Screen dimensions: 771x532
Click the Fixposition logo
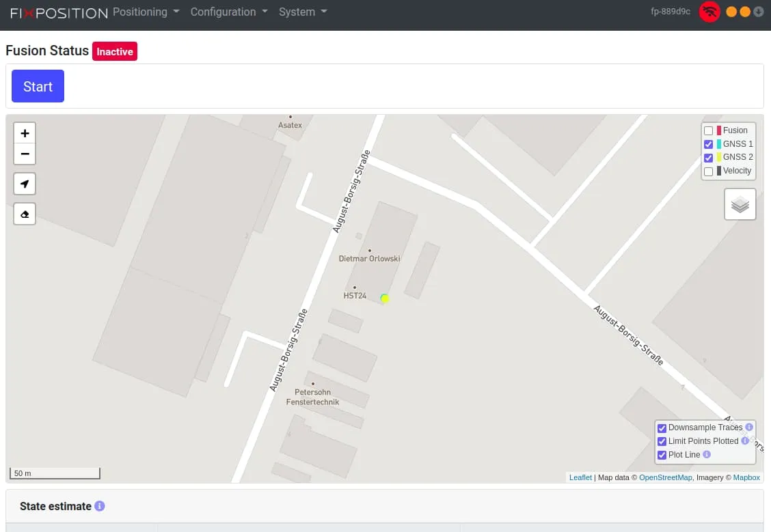(x=59, y=12)
